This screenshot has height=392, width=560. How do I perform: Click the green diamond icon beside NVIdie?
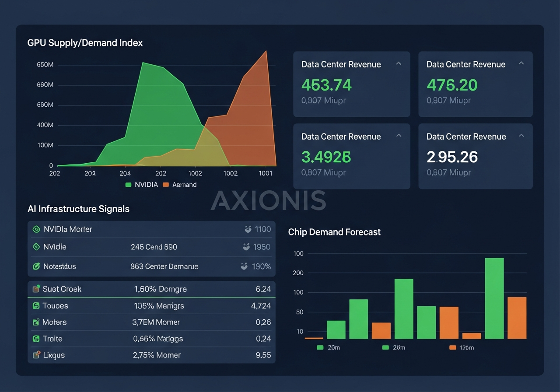(36, 247)
